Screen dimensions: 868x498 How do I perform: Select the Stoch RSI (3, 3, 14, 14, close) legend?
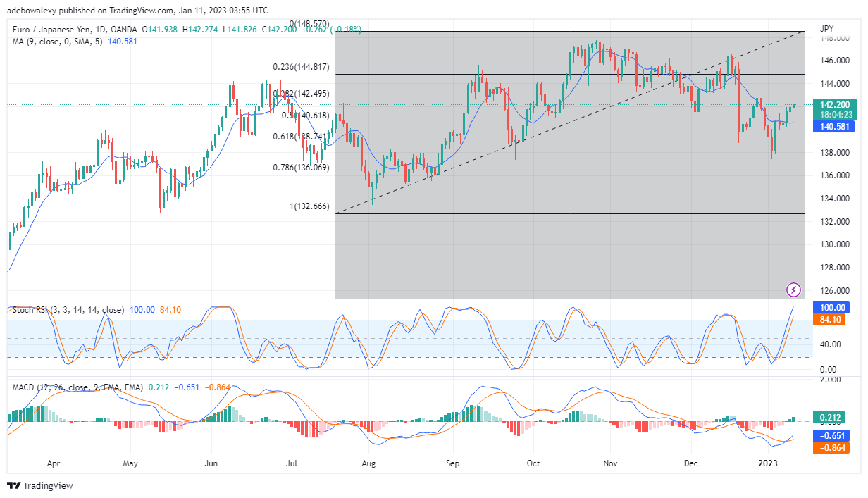tap(67, 310)
